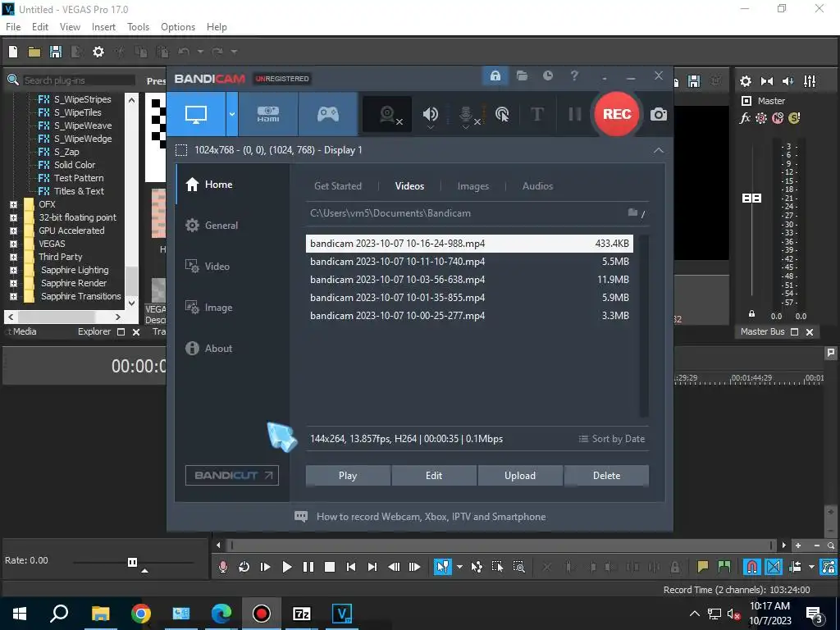Click Bandicam pause recording icon
Image resolution: width=840 pixels, height=630 pixels.
click(574, 114)
